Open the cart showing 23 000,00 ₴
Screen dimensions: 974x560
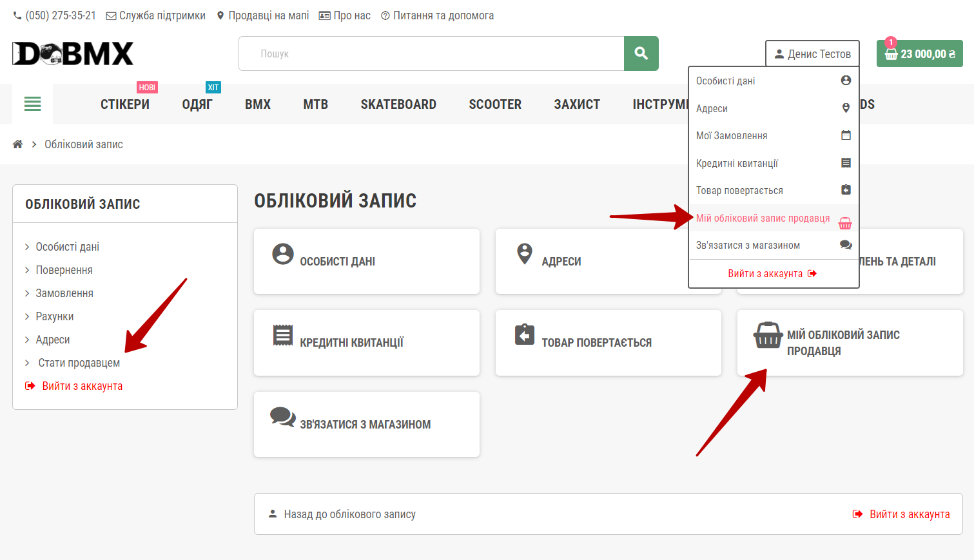(x=919, y=53)
